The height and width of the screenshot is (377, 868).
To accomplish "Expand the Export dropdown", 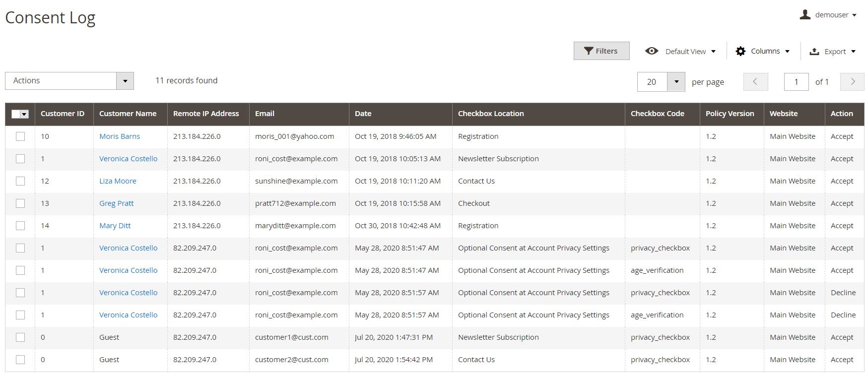I will point(833,51).
